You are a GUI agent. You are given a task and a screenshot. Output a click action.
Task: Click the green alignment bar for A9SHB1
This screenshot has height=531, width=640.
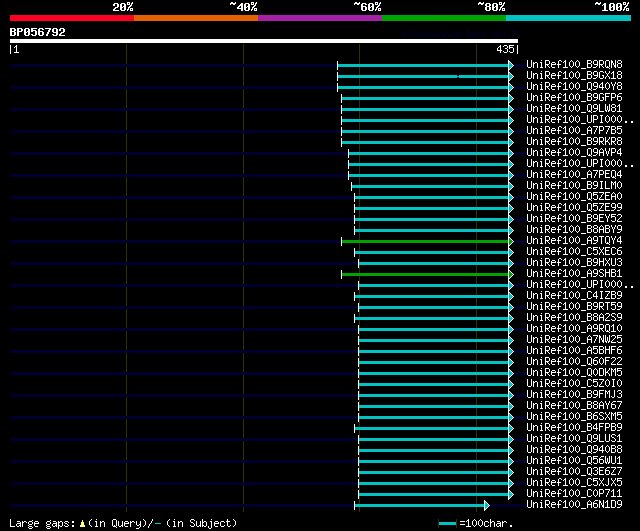tap(425, 274)
